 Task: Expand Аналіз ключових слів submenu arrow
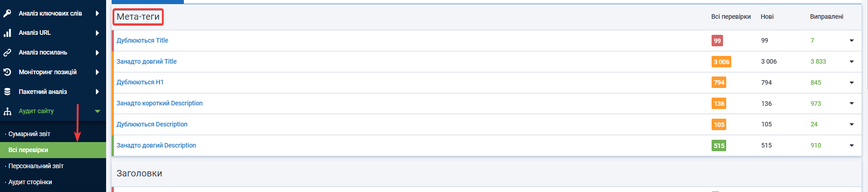(97, 13)
